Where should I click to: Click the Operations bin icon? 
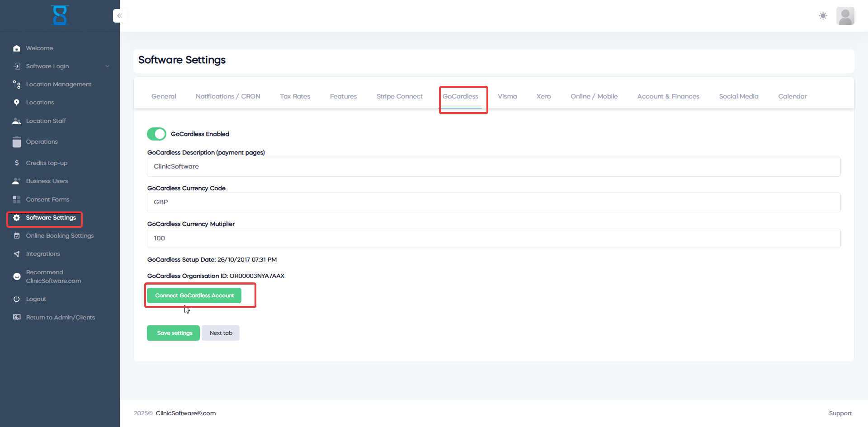(x=17, y=142)
